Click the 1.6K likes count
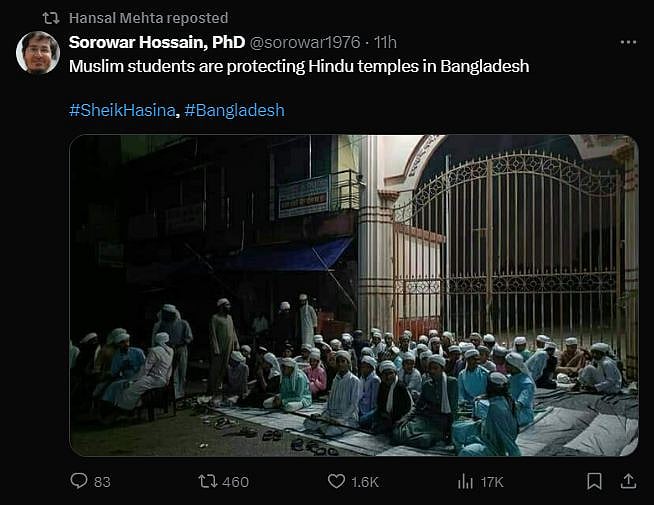 pos(365,482)
